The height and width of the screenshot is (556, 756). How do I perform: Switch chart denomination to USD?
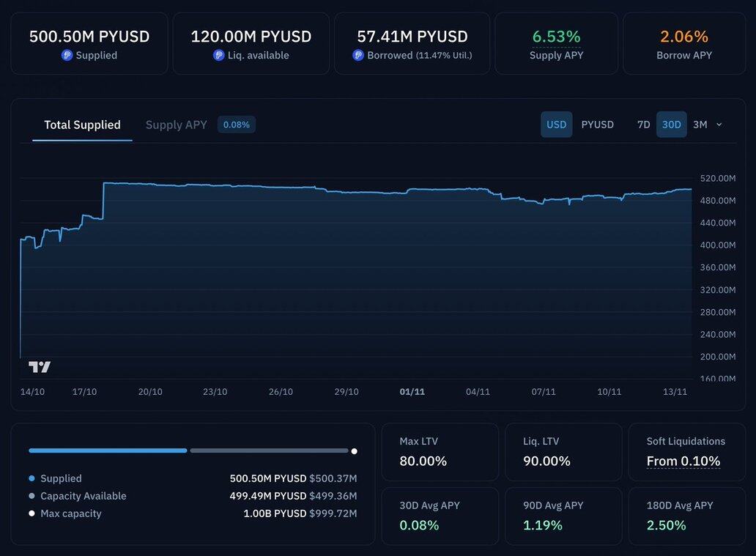(556, 125)
